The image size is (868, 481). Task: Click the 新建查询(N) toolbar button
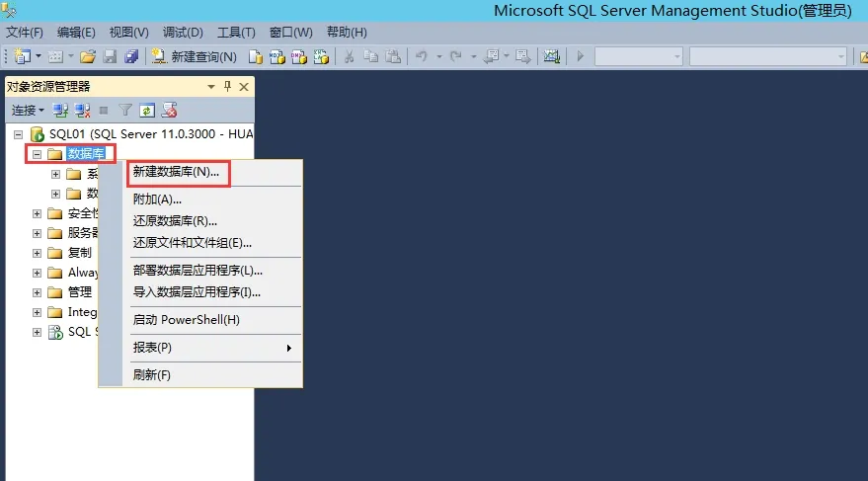pyautogui.click(x=194, y=56)
